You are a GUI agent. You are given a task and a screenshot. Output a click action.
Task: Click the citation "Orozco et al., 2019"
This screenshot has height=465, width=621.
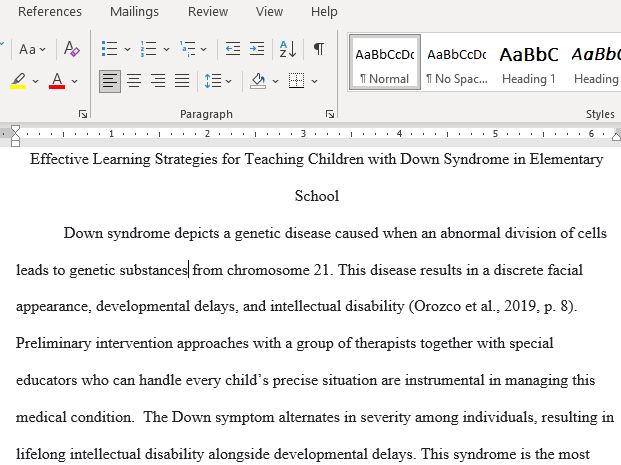point(475,306)
